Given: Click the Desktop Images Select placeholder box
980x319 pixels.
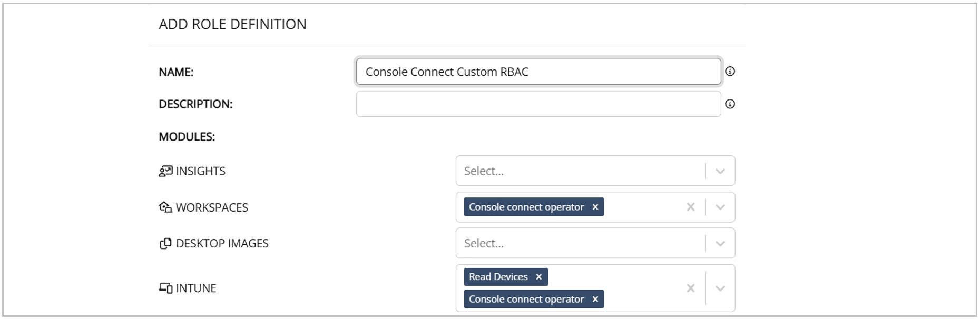Looking at the screenshot, I should coord(580,244).
